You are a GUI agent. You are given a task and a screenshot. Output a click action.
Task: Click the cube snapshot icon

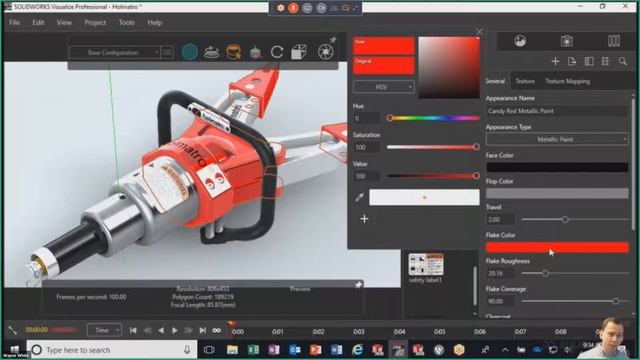pyautogui.click(x=299, y=52)
